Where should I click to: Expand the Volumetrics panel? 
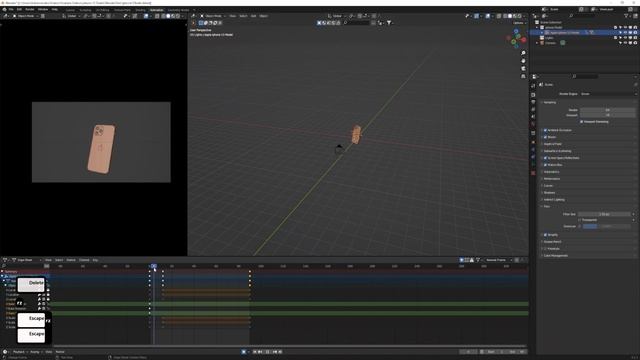pyautogui.click(x=551, y=172)
